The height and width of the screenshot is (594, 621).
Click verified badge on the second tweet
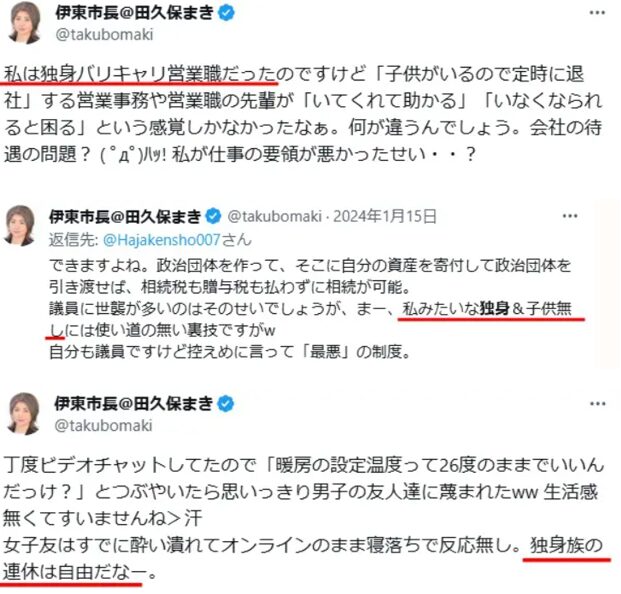pyautogui.click(x=213, y=216)
